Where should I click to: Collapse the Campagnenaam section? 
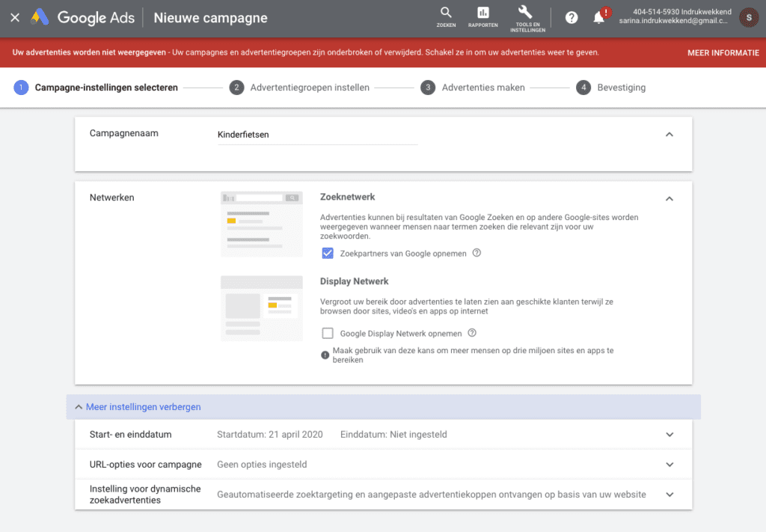click(x=670, y=135)
